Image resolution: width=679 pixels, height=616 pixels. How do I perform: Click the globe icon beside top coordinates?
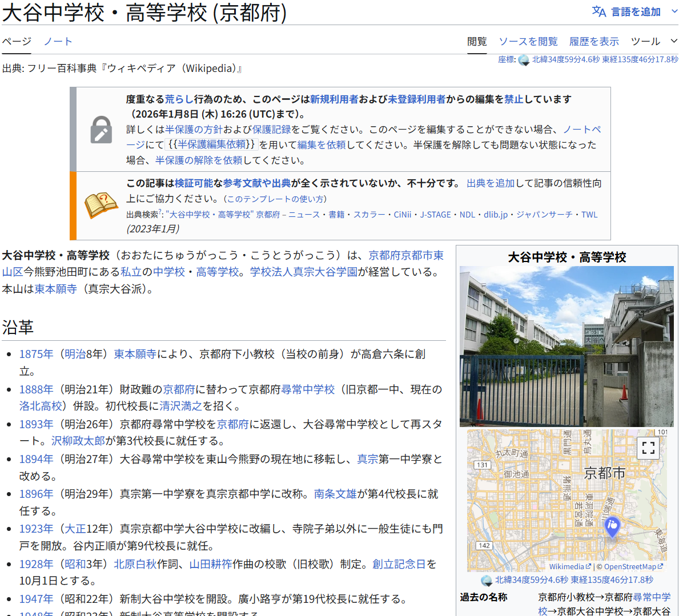pos(524,60)
